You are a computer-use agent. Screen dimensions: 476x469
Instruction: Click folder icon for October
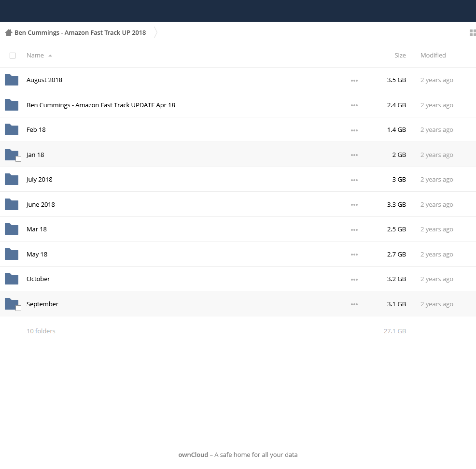(x=12, y=279)
